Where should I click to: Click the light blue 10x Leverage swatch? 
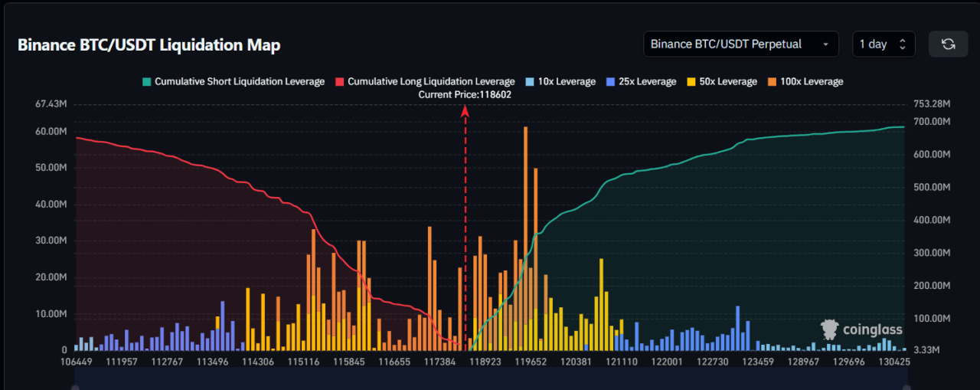(529, 81)
